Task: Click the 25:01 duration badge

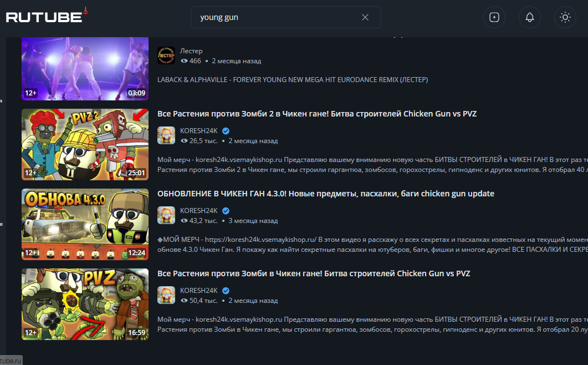Action: [x=136, y=173]
